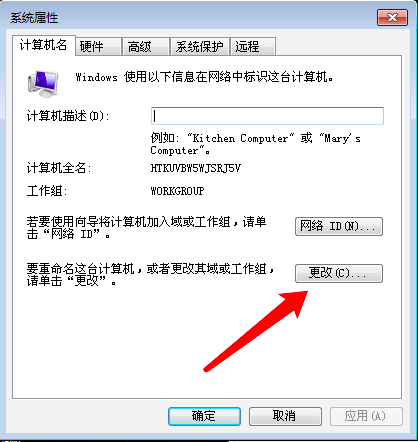
Task: Click the 网络 ID(N)... button
Action: pos(339,226)
